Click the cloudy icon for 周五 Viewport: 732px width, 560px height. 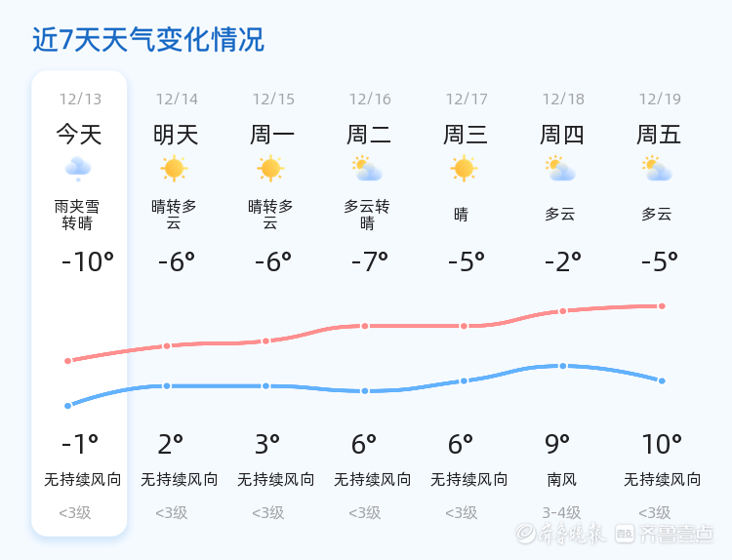click(658, 169)
